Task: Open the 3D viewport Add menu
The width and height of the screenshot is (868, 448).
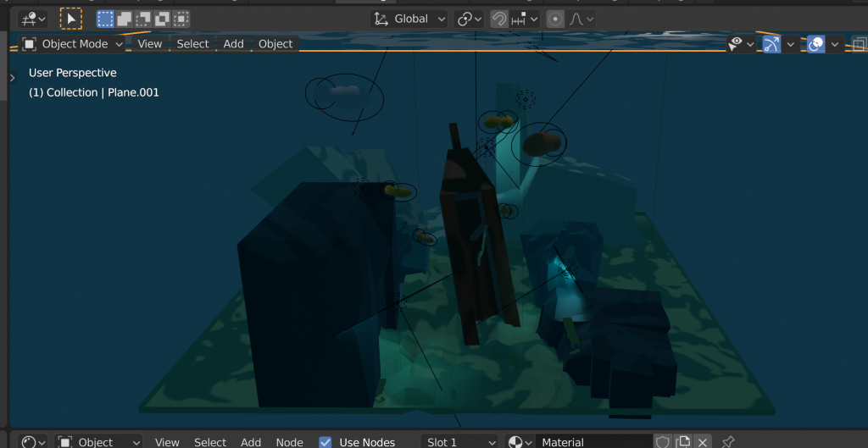Action: coord(234,44)
